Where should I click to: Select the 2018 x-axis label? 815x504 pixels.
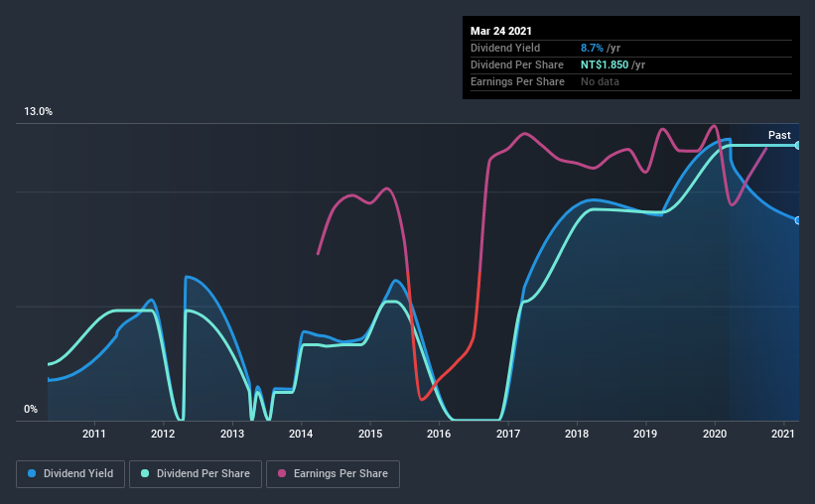coord(577,434)
